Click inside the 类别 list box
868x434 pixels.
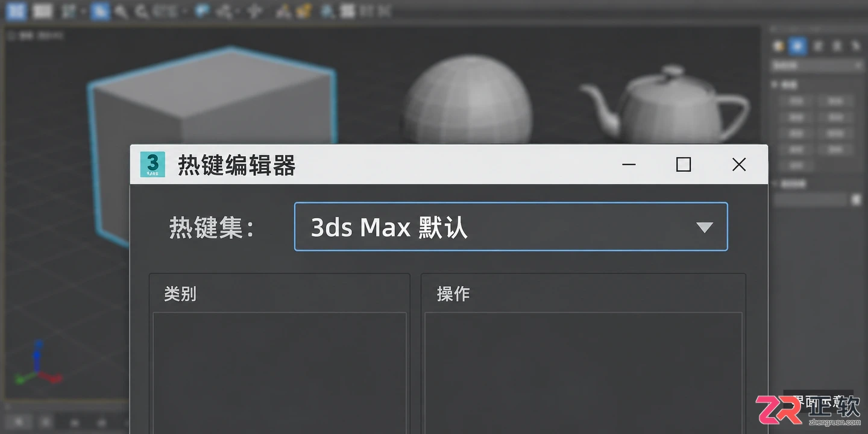[x=279, y=373]
